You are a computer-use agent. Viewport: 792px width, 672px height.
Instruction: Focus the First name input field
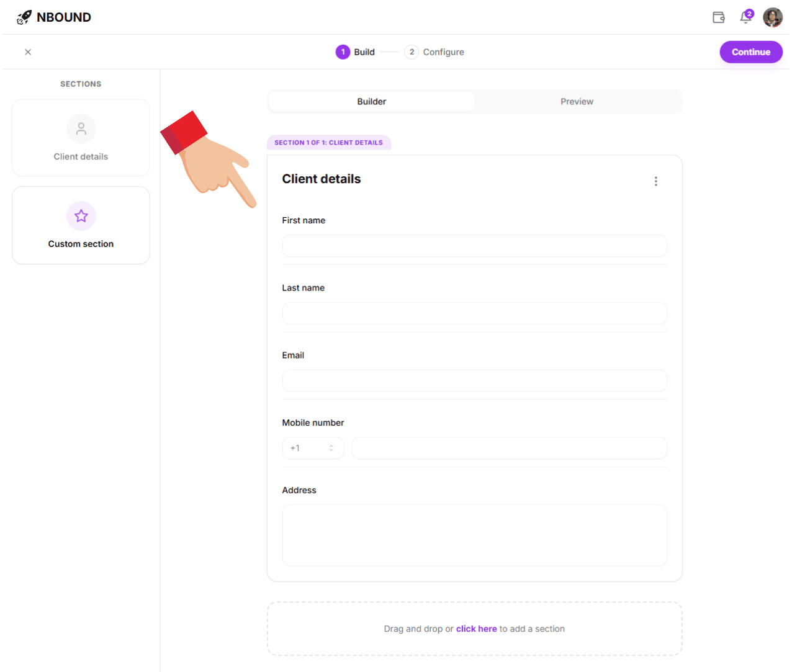474,246
